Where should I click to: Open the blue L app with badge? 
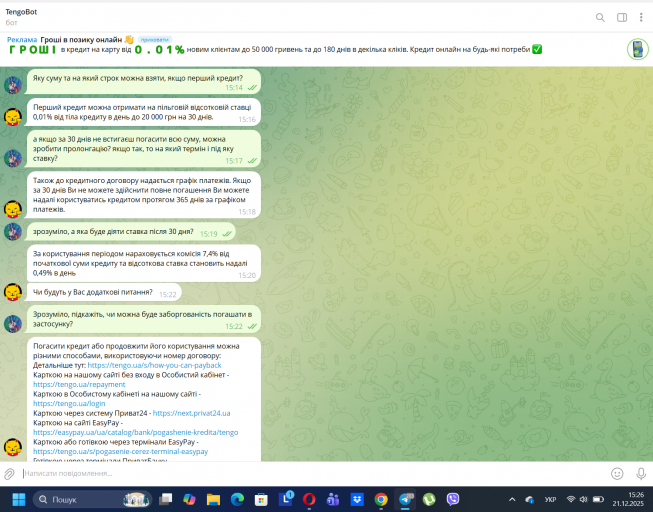pyautogui.click(x=286, y=498)
